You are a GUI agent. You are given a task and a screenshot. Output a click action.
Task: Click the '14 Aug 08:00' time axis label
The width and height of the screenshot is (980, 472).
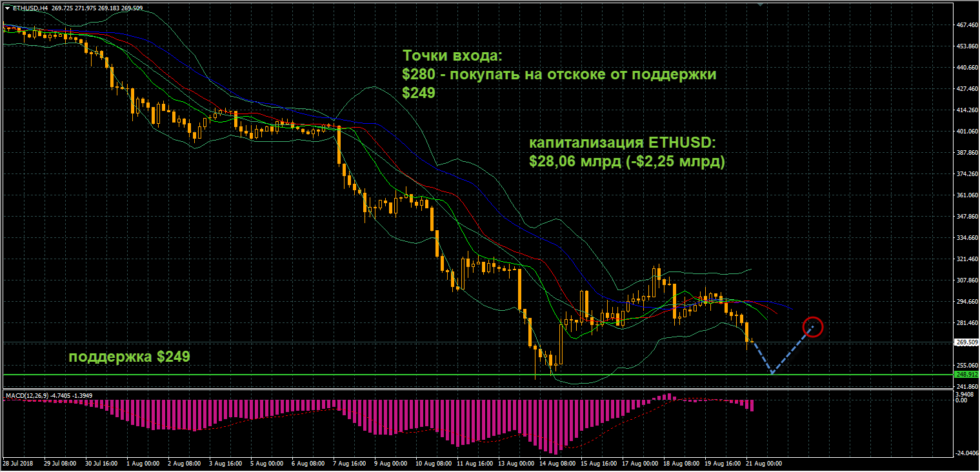tap(557, 464)
